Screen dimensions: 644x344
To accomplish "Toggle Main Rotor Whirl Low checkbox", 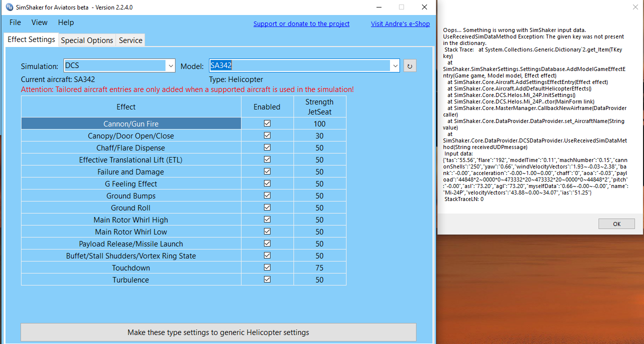I will (267, 231).
